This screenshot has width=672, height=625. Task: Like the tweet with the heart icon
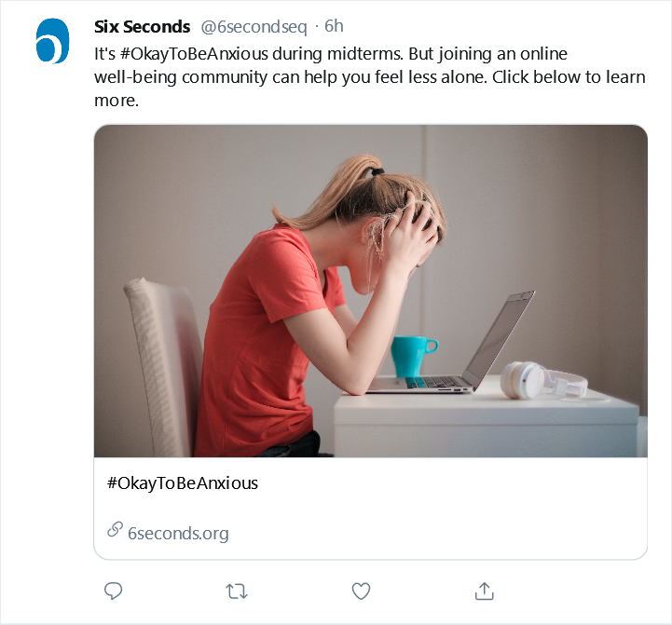pos(361,591)
